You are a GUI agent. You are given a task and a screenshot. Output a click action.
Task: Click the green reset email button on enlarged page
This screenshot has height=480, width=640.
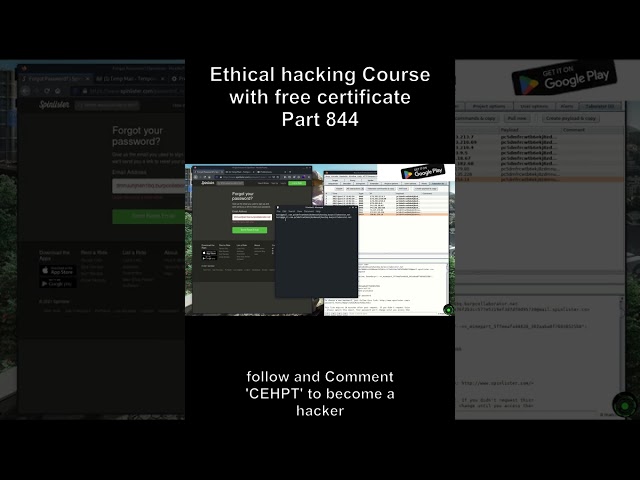(149, 216)
